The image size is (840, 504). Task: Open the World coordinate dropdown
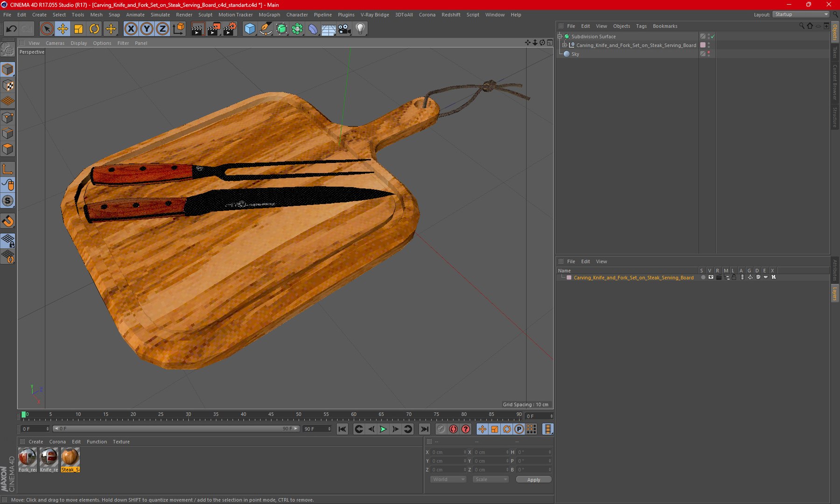(x=448, y=479)
